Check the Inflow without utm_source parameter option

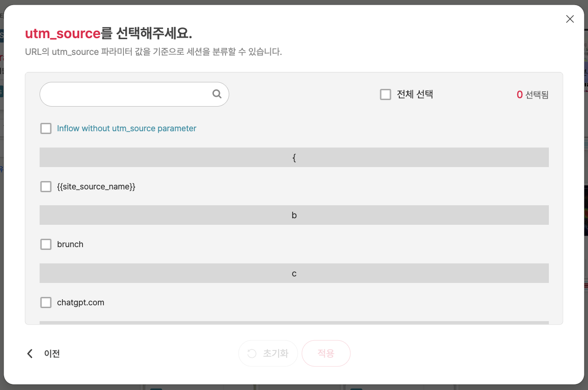point(46,128)
